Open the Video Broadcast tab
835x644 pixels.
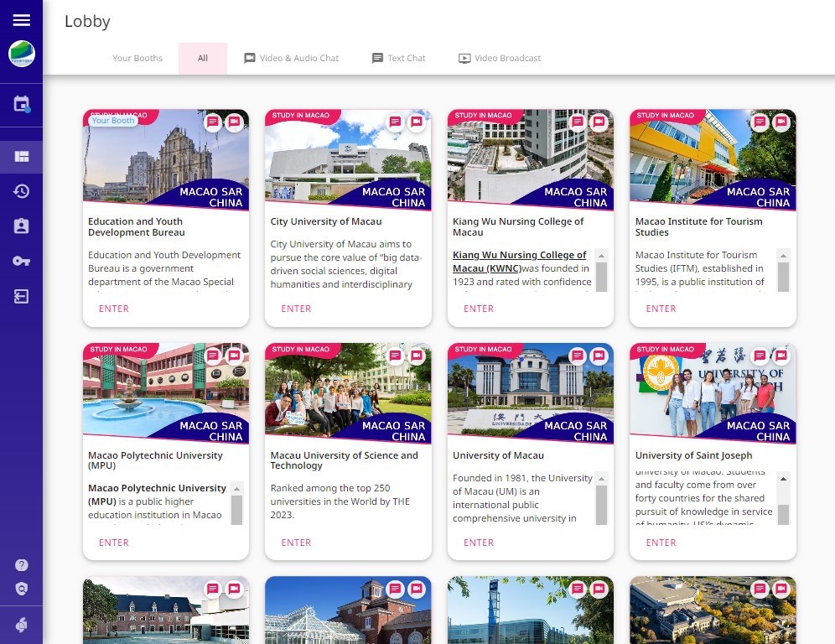500,59
